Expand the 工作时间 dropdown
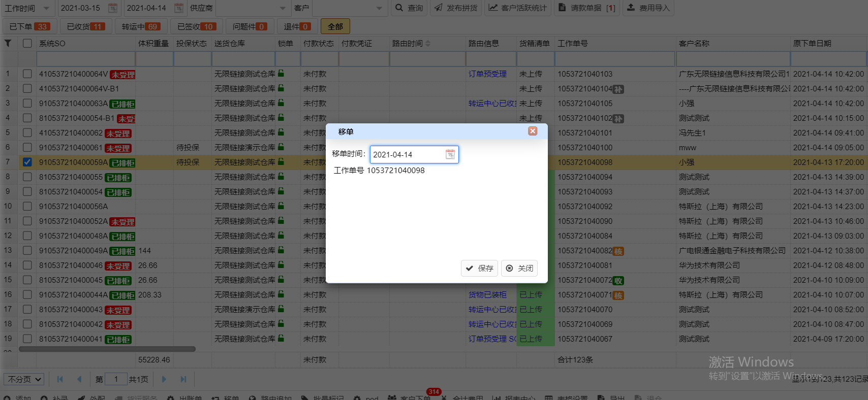 point(46,8)
